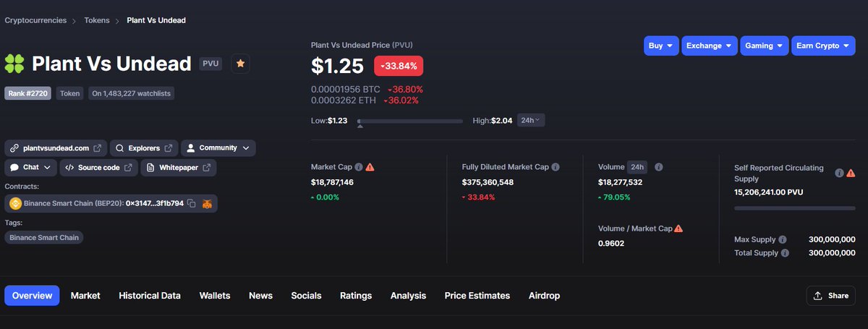Open Total Supply info icon
Viewport: 868px width, 329px height.
click(x=786, y=253)
